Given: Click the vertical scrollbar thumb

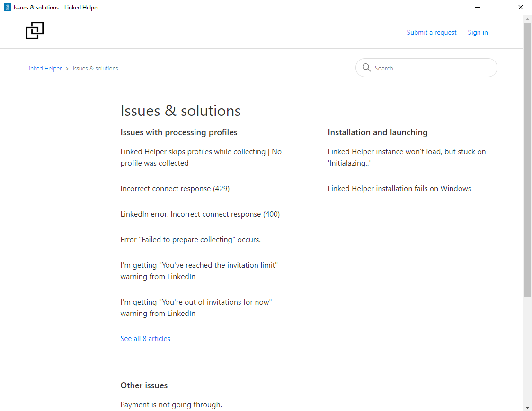Looking at the screenshot, I should 527,159.
